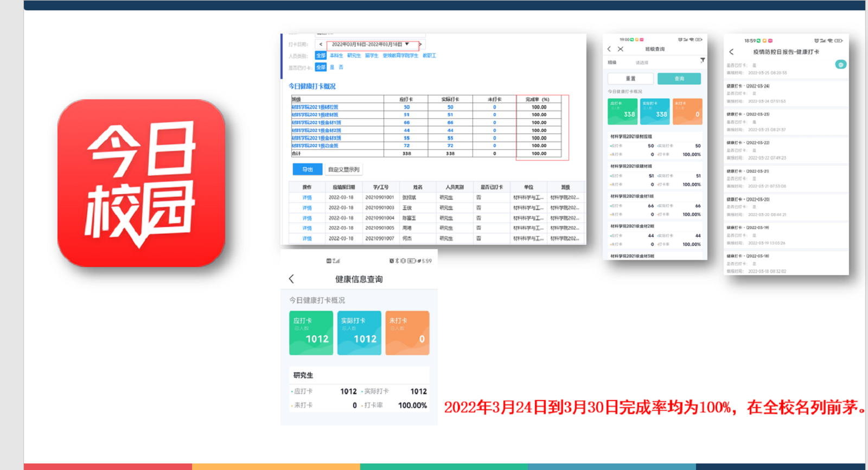Open 材料学院2021级材控班 link in table
The height and width of the screenshot is (470, 868).
(x=315, y=107)
